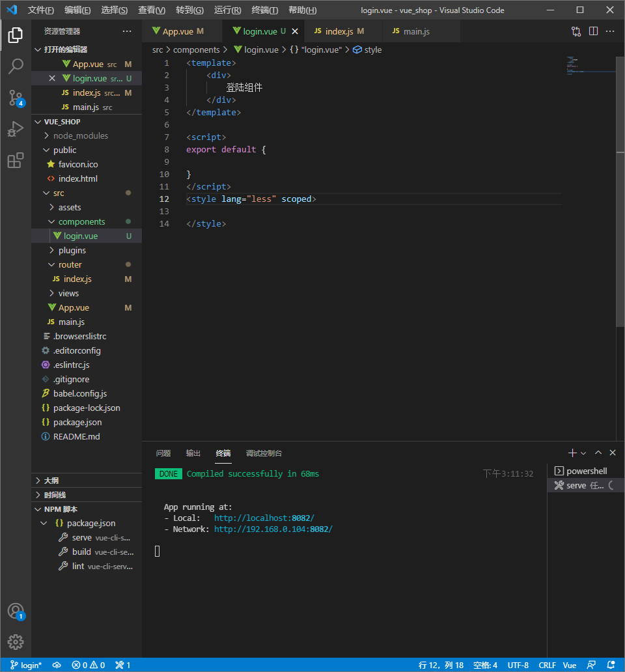Split the editor to the right

tap(593, 31)
